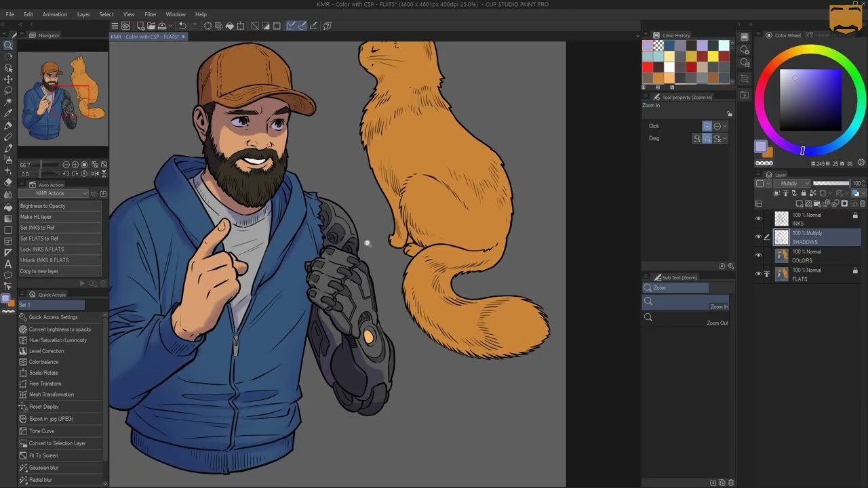Run the Brightness to Opacity action
868x488 pixels.
click(x=60, y=206)
